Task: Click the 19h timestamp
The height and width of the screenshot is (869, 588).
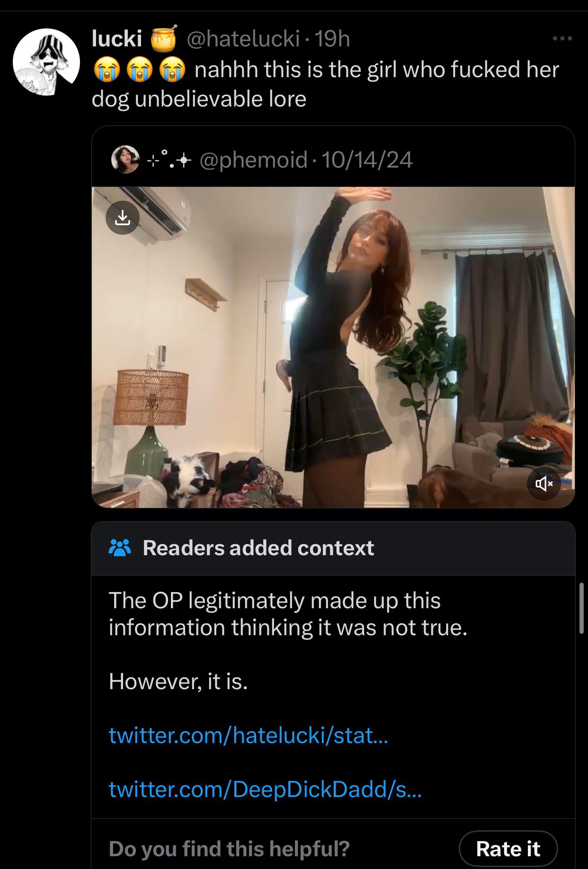Action: pyautogui.click(x=332, y=39)
